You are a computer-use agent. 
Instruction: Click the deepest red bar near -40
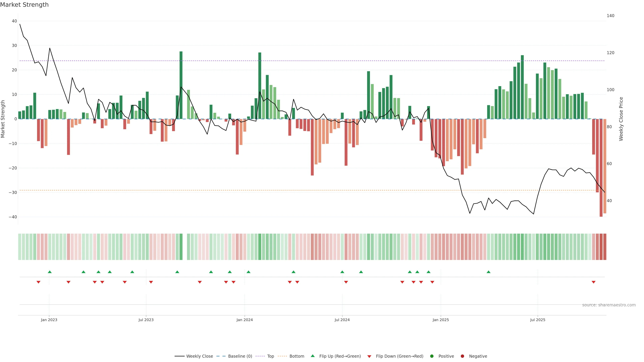coord(601,167)
